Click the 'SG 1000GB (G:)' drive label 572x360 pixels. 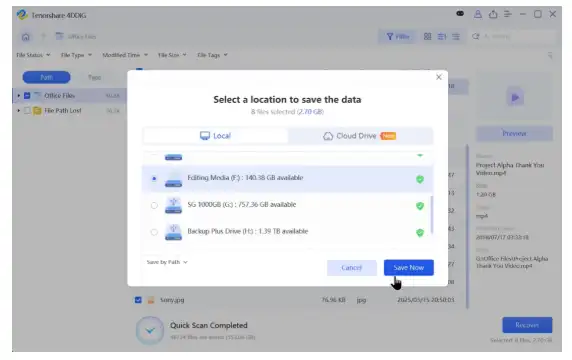[241, 205]
